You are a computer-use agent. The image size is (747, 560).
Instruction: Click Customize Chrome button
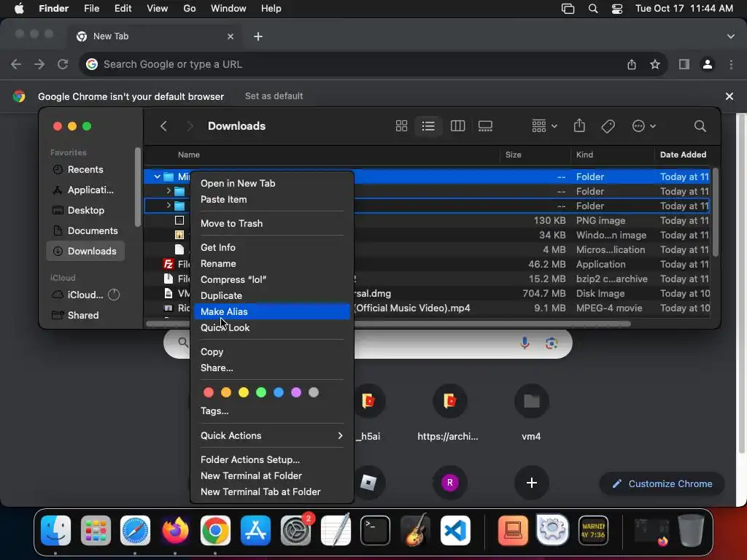(x=662, y=484)
